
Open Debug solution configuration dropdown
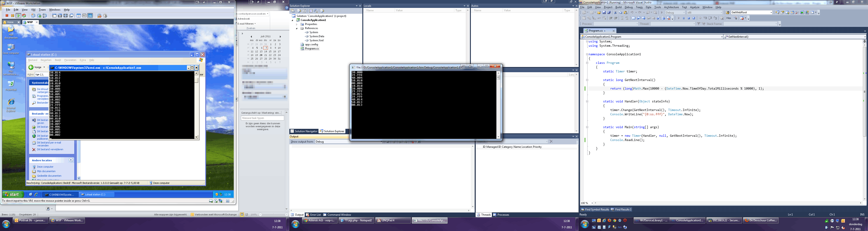pos(684,12)
